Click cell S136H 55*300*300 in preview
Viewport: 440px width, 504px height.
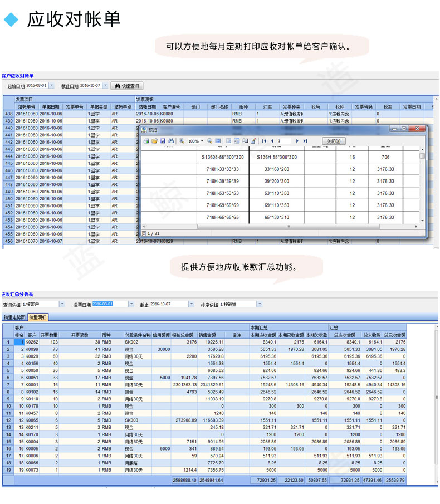coord(277,157)
